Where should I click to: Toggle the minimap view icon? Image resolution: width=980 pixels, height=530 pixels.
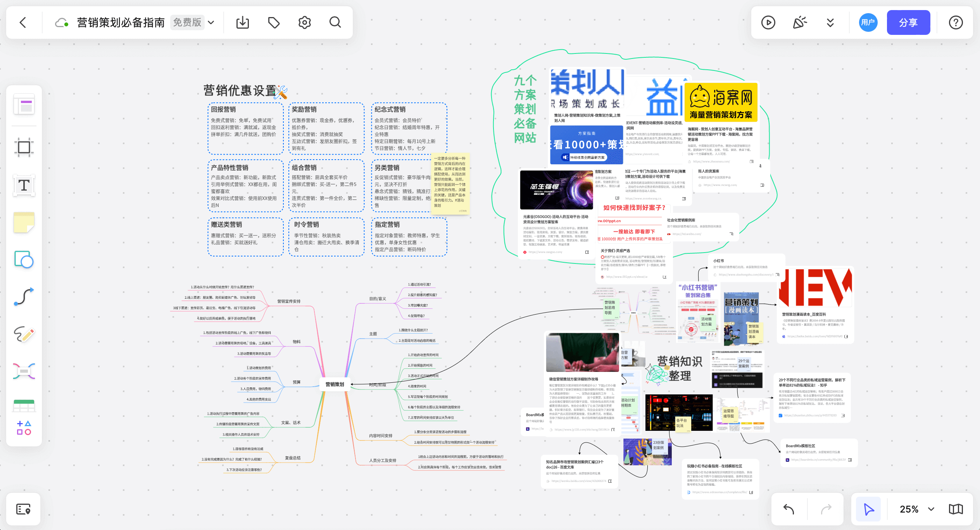pos(956,509)
